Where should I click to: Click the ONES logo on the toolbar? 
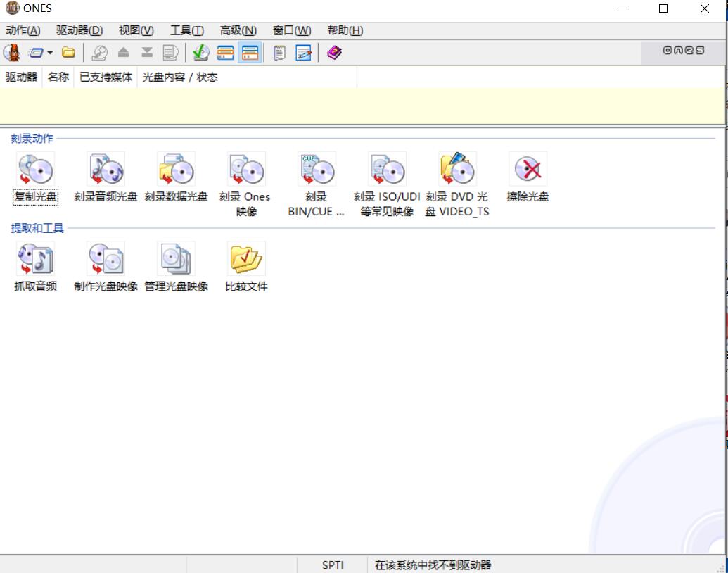(x=684, y=50)
